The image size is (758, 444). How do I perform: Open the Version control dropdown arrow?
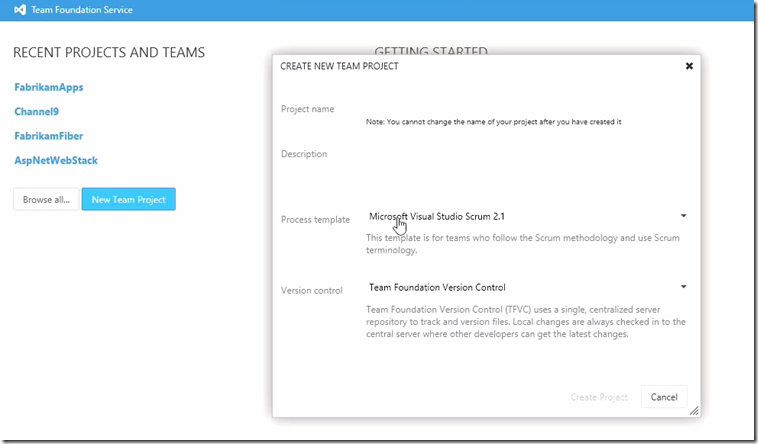click(684, 287)
